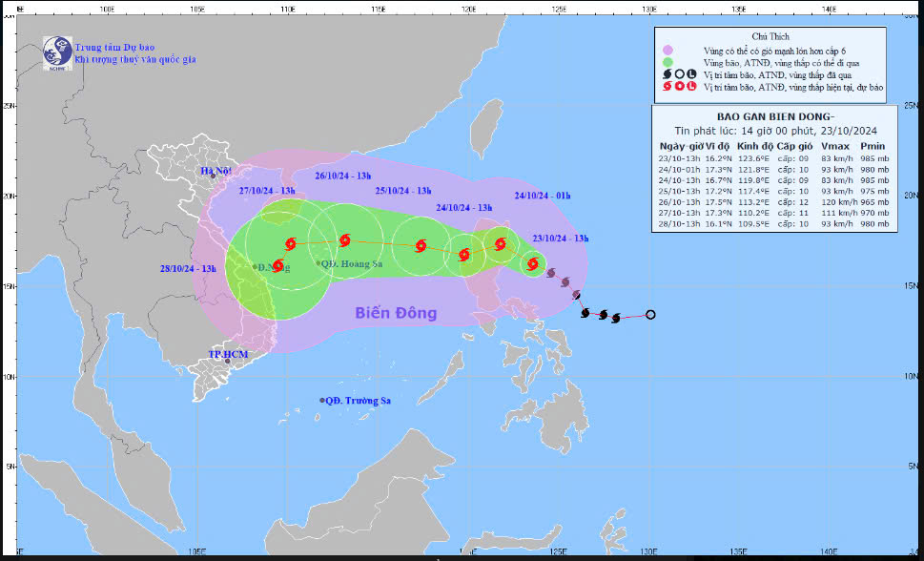Select the 26/10-13h row in forecast table
The width and height of the screenshot is (924, 561).
tap(773, 203)
